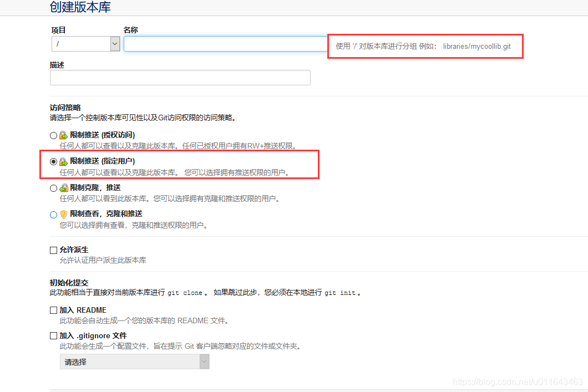Open the 项目 path dropdown
The image size is (588, 392).
coord(85,43)
